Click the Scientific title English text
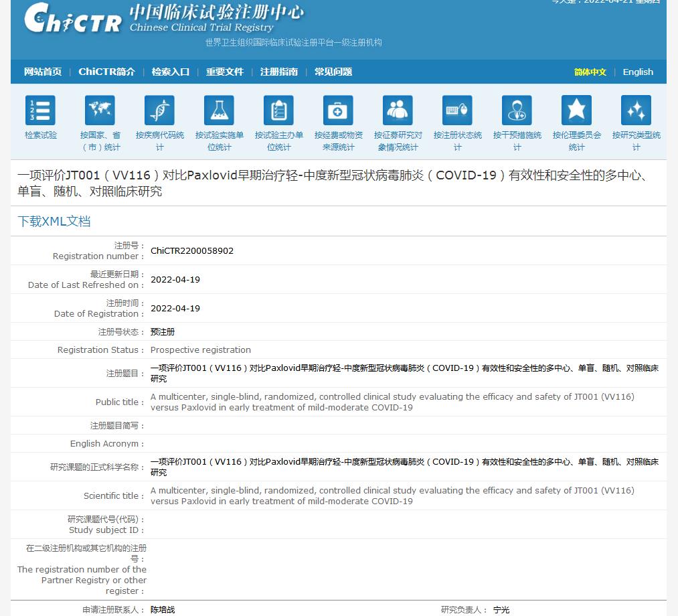The image size is (678, 616). pos(392,495)
